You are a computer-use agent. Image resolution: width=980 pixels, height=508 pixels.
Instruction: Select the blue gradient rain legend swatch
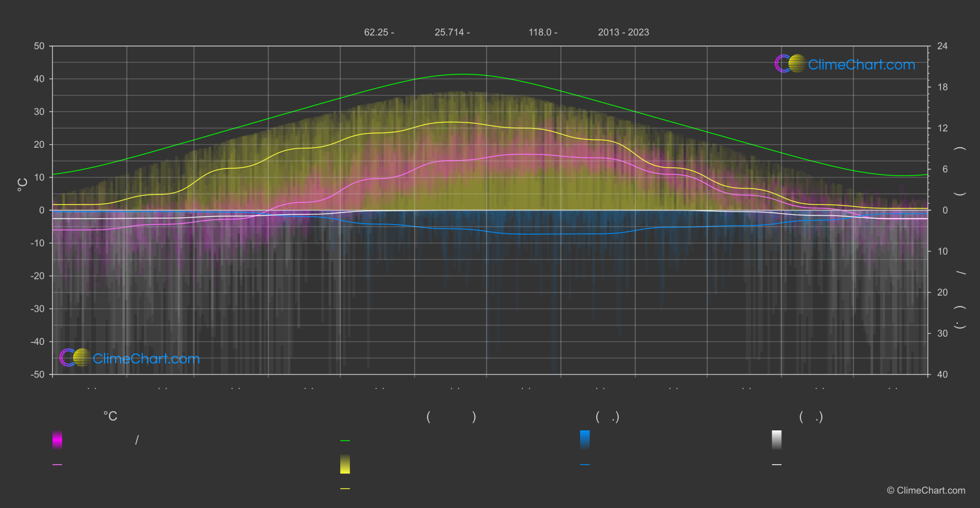tap(585, 440)
